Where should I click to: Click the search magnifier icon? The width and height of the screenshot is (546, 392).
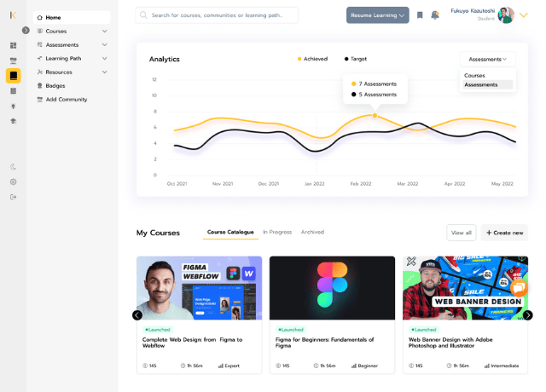(x=143, y=15)
